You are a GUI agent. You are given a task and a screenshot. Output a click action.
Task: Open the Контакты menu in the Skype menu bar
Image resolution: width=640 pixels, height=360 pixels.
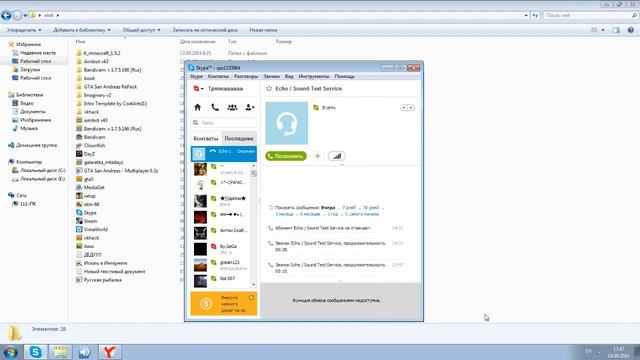click(218, 76)
